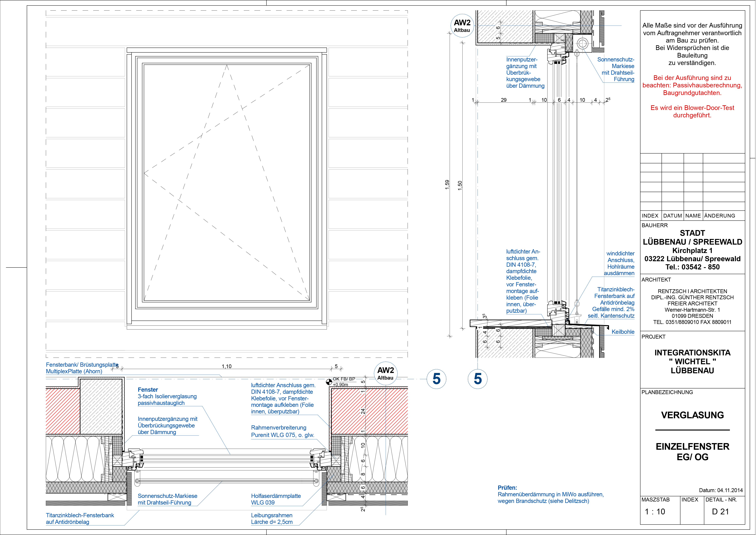Screen dimensions: 756x535
Task: Select the 1,10 width dimension text
Action: pos(226,366)
